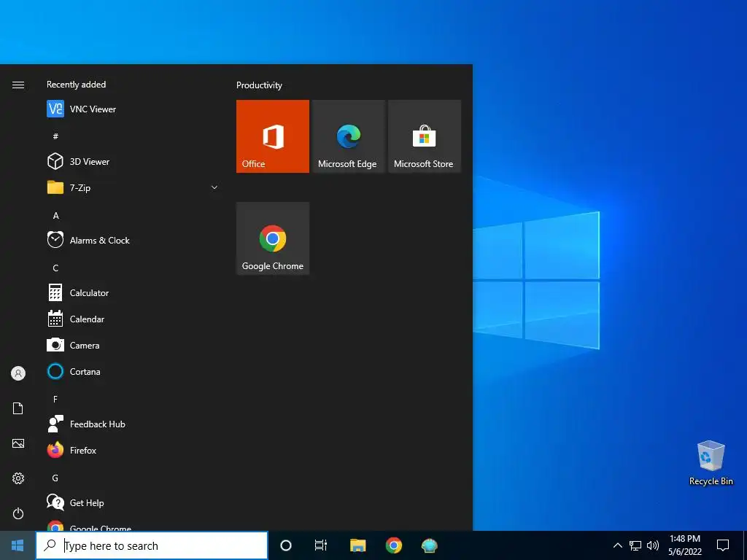Viewport: 747px width, 560px height.
Task: Open the Action Center notifications icon
Action: [723, 545]
